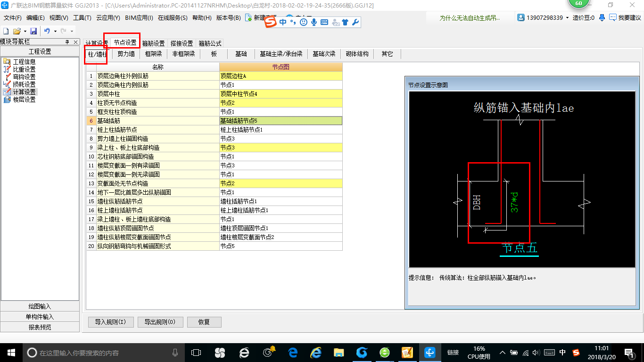This screenshot has width=644, height=362.
Task: Open the 单构件输入 module section
Action: click(x=40, y=317)
